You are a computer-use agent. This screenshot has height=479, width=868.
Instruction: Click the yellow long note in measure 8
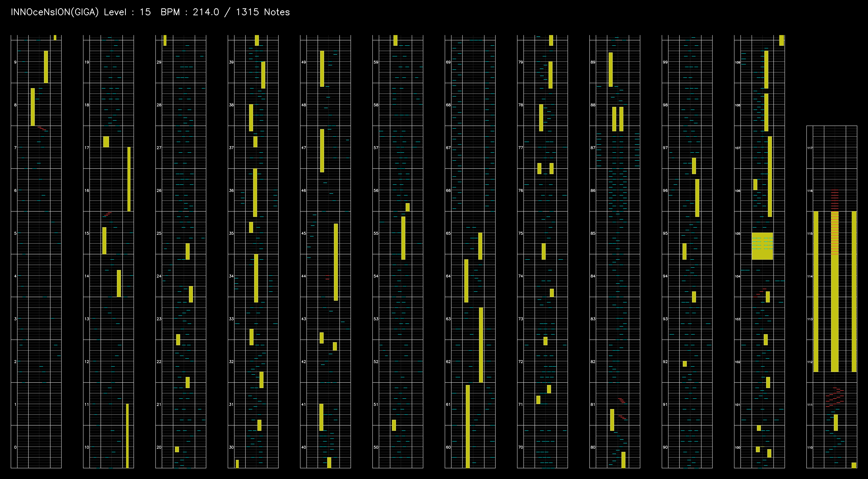(33, 107)
